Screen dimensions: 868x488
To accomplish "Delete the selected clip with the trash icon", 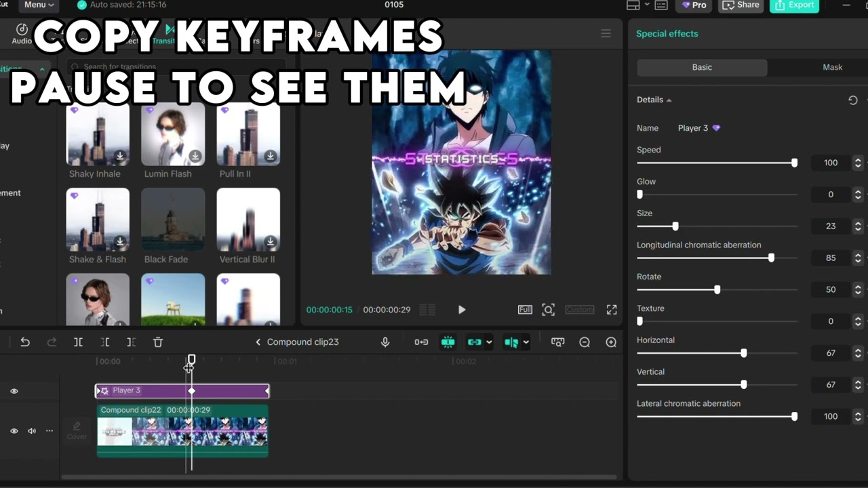I will (158, 342).
